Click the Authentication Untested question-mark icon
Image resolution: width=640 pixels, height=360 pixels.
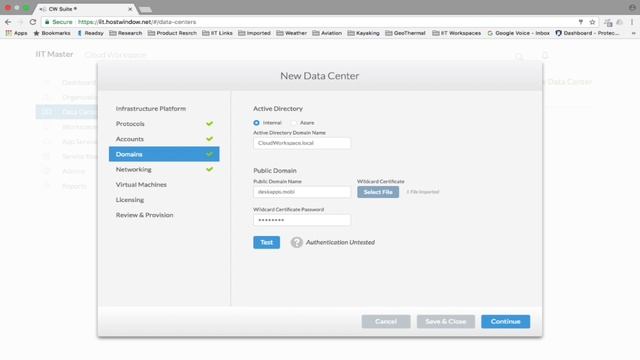click(x=297, y=242)
